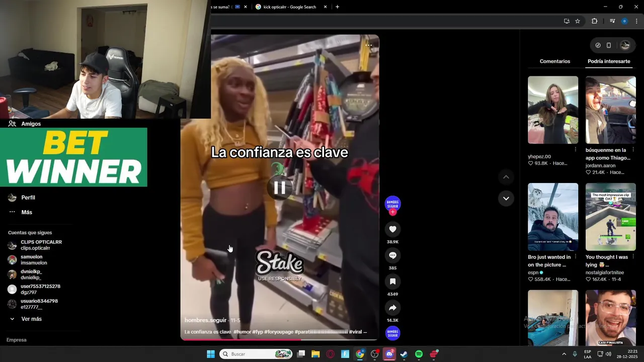Show hidden system tray icons

pos(564,354)
